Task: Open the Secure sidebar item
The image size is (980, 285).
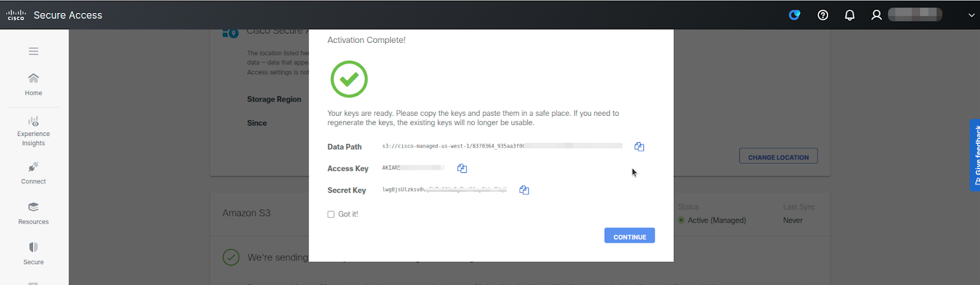Action: (x=34, y=253)
